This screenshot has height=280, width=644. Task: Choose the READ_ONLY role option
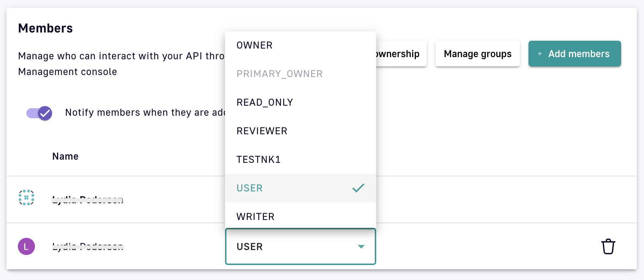pos(265,102)
